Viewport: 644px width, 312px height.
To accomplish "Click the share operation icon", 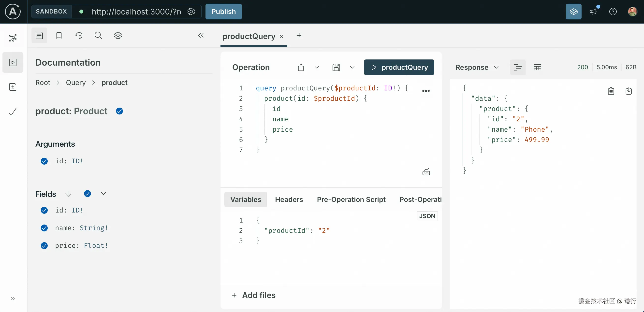I will tap(301, 68).
